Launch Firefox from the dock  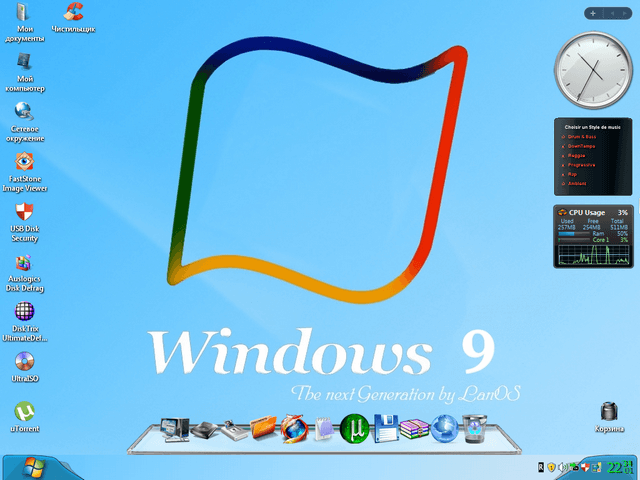(295, 428)
